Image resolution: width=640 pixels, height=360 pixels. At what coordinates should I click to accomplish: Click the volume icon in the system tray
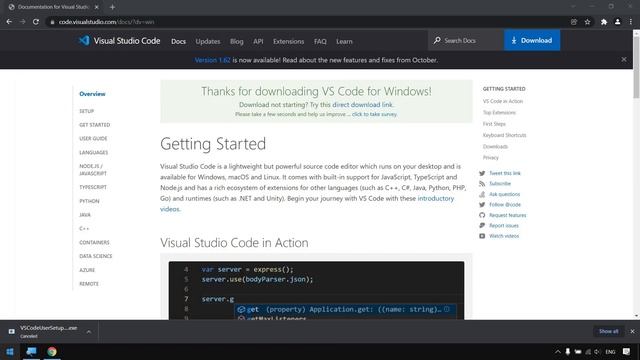598,352
